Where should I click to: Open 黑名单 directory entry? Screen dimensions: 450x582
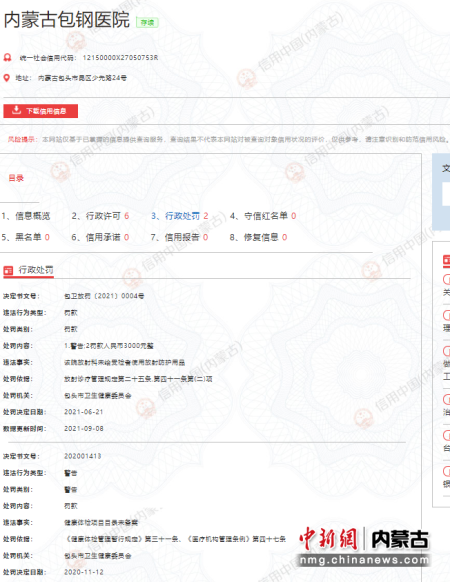pos(26,237)
